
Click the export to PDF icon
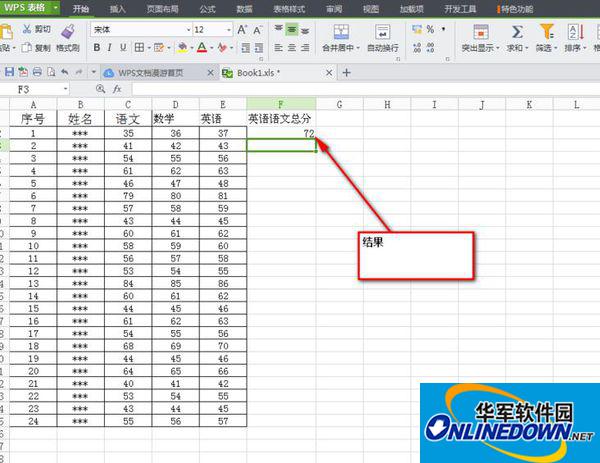(x=23, y=72)
